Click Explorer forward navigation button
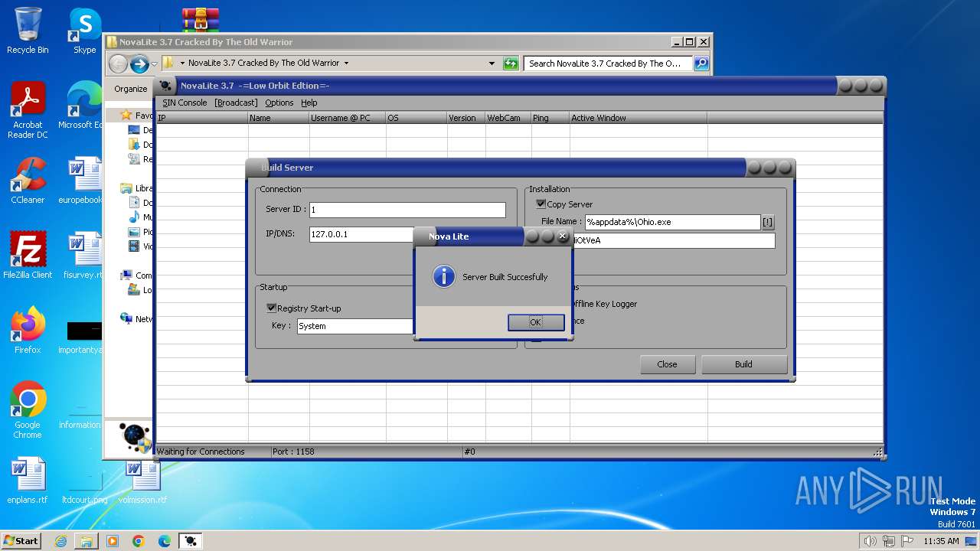 139,64
